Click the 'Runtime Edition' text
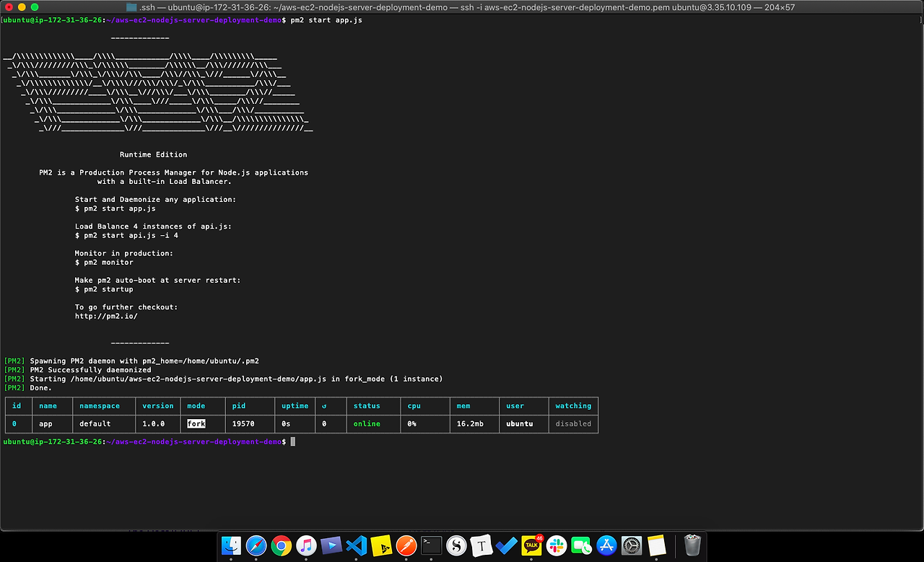924x562 pixels. tap(153, 154)
